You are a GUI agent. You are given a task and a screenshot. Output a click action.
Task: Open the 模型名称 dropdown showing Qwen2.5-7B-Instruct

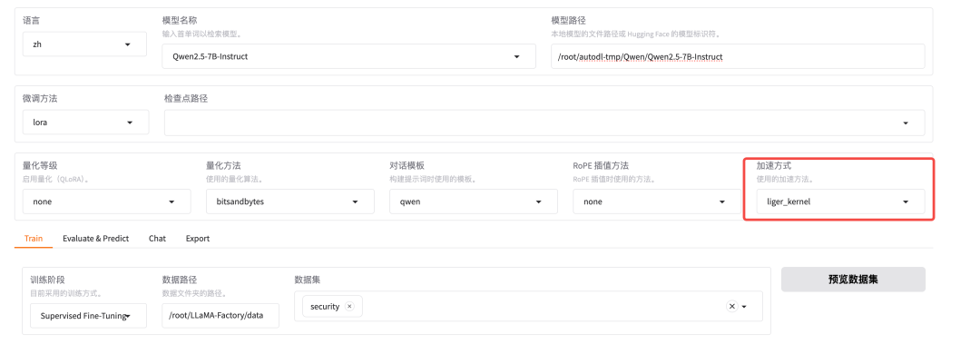pyautogui.click(x=348, y=56)
